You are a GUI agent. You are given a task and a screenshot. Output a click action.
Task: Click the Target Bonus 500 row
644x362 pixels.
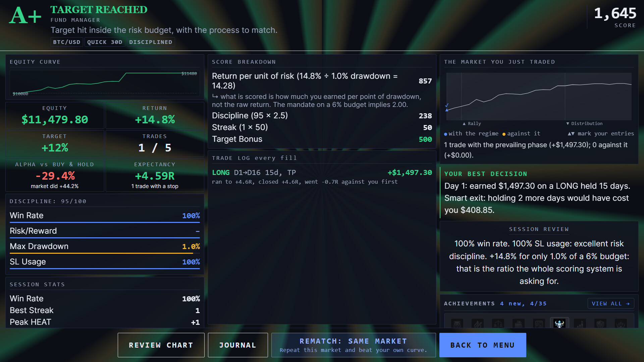322,139
